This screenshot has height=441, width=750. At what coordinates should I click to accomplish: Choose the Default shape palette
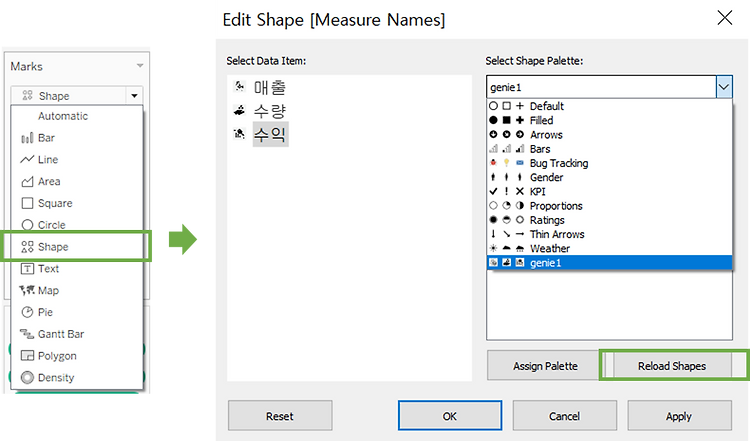point(609,106)
